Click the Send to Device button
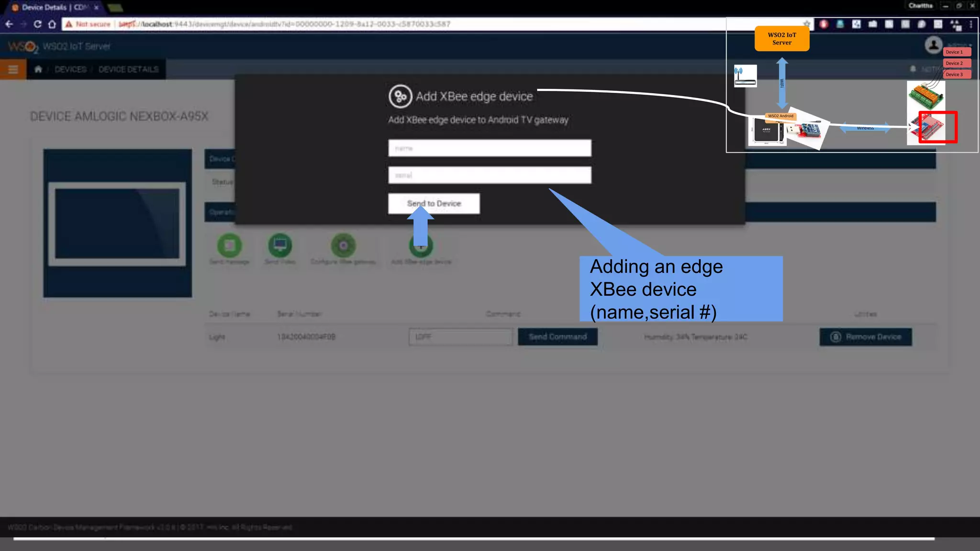The width and height of the screenshot is (980, 551). coord(434,203)
